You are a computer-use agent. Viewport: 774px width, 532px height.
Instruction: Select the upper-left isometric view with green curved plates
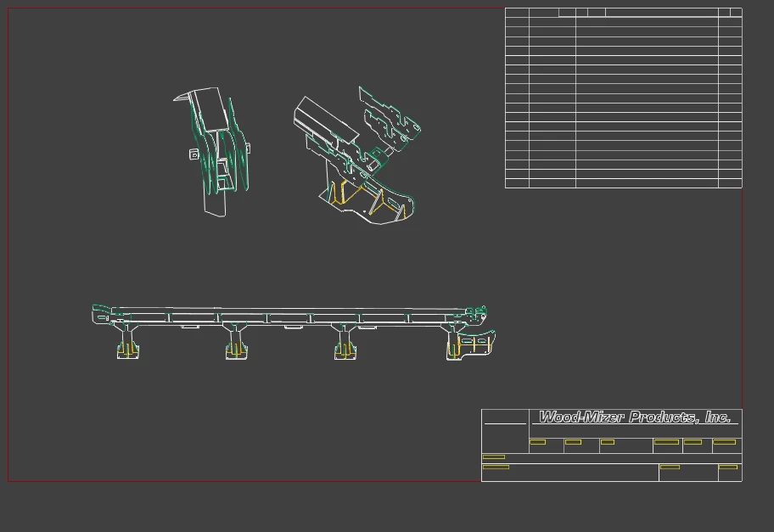[x=212, y=152]
